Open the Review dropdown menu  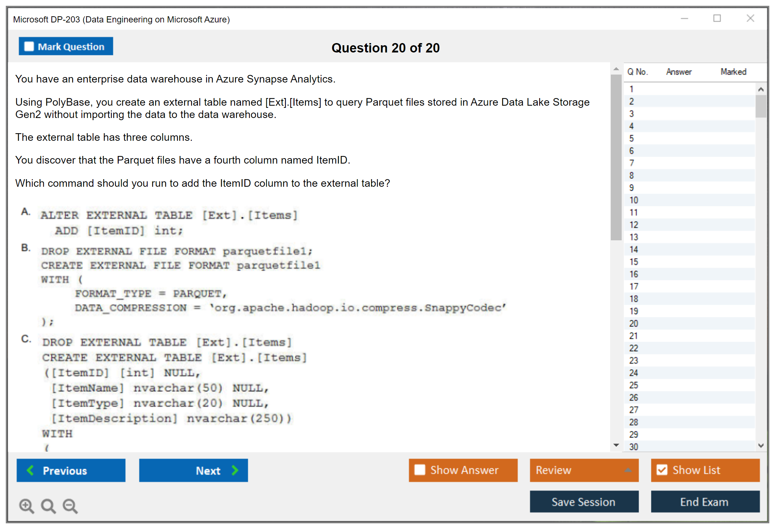(628, 470)
